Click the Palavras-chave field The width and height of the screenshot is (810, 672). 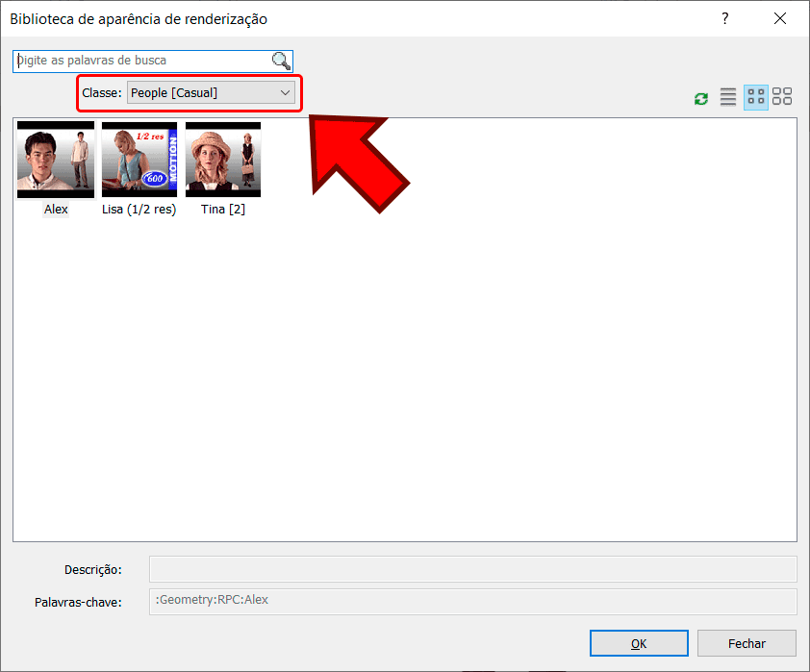pyautogui.click(x=472, y=601)
